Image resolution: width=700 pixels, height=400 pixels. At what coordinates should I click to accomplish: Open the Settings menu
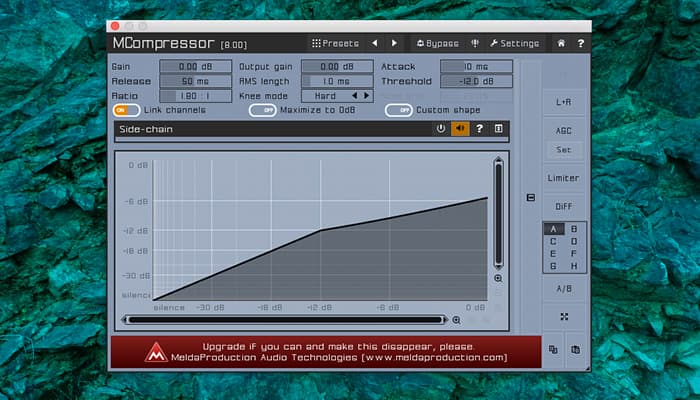pos(514,43)
